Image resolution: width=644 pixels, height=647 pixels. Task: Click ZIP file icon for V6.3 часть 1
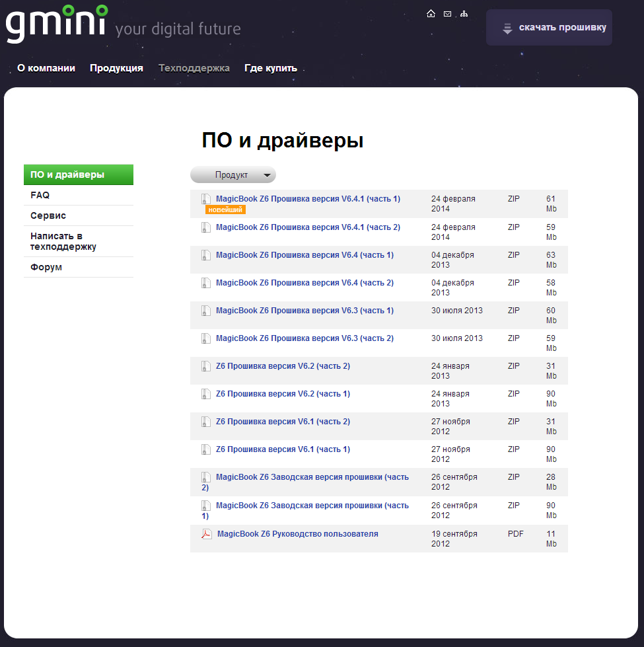tap(205, 311)
